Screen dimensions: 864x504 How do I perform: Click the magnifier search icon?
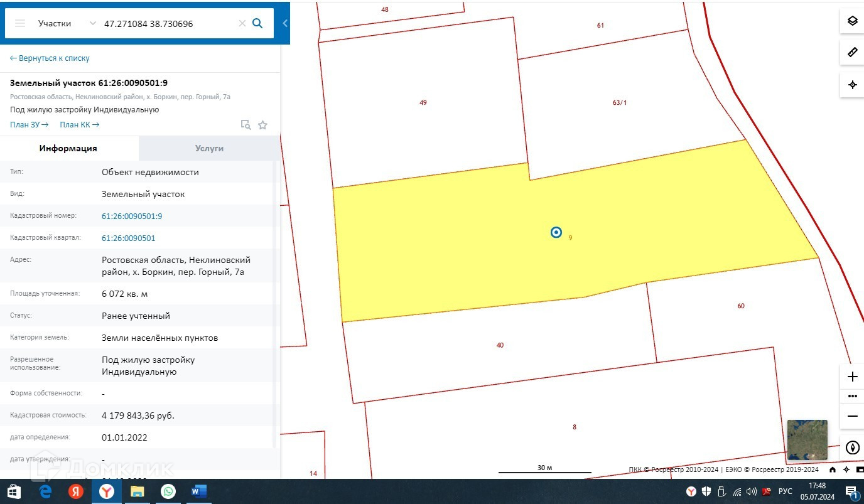257,23
